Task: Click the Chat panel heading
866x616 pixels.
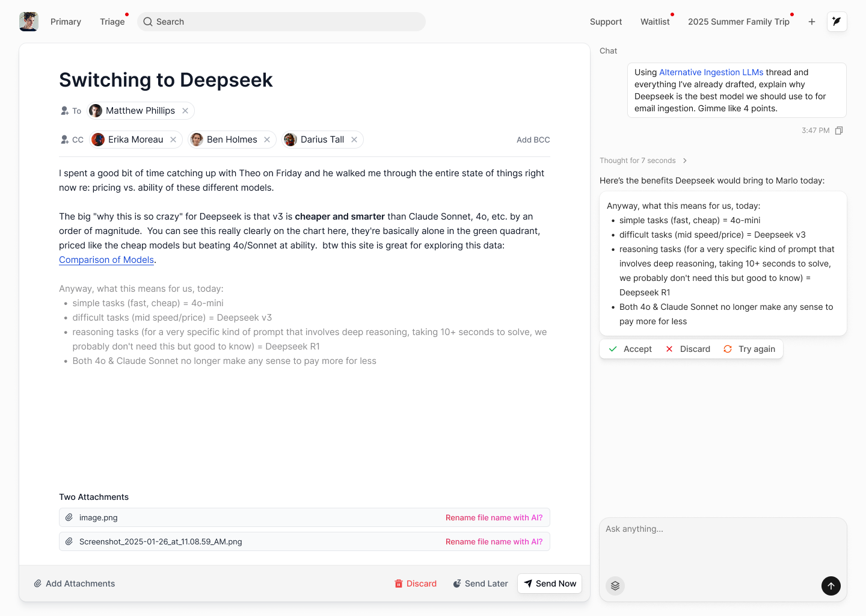Action: [x=608, y=51]
